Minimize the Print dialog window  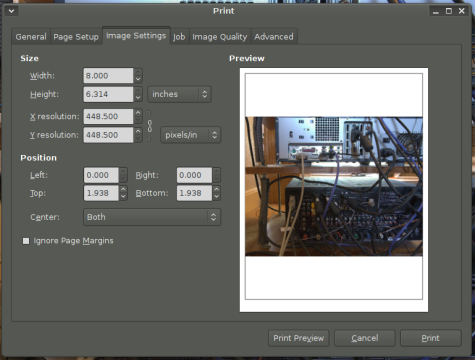click(x=436, y=12)
